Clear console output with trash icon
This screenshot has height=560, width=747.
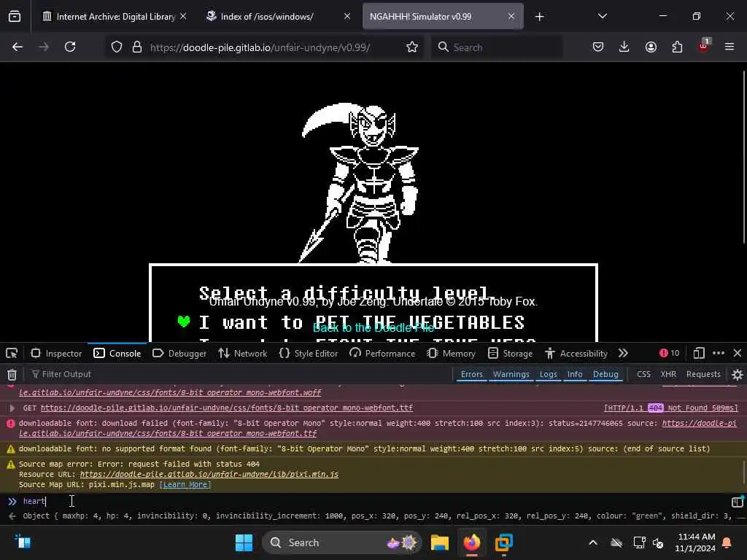pos(12,374)
